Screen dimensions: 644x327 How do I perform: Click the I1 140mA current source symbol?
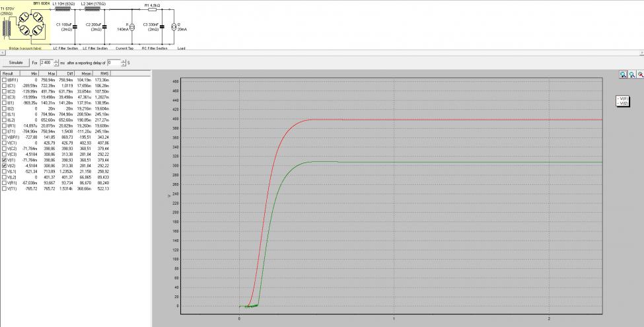point(132,27)
